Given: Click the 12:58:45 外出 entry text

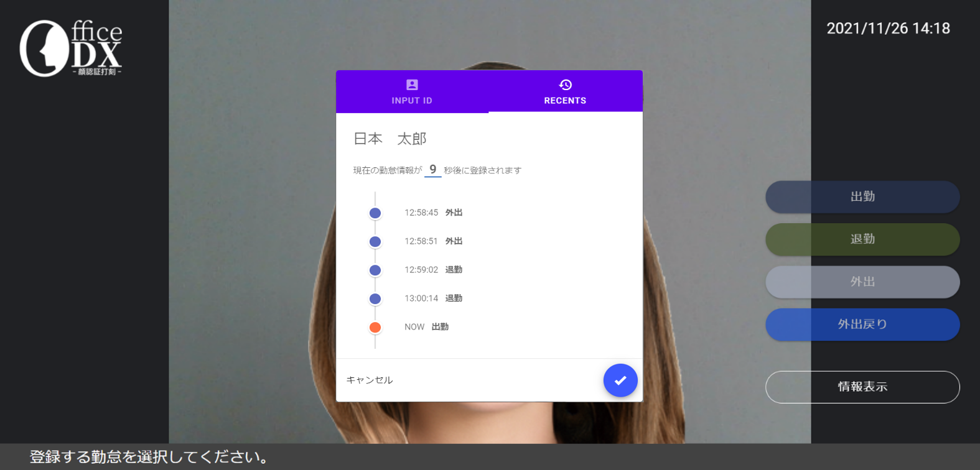Looking at the screenshot, I should [434, 213].
